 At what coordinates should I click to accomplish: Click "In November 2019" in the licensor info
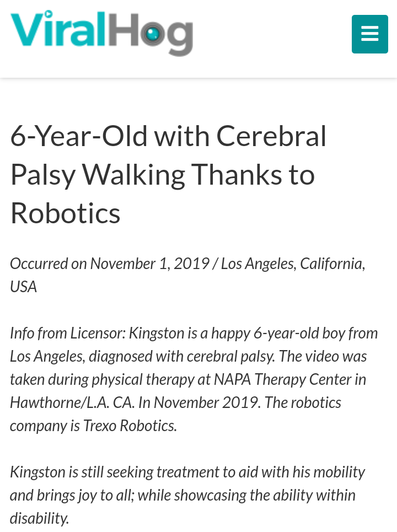click(x=199, y=403)
